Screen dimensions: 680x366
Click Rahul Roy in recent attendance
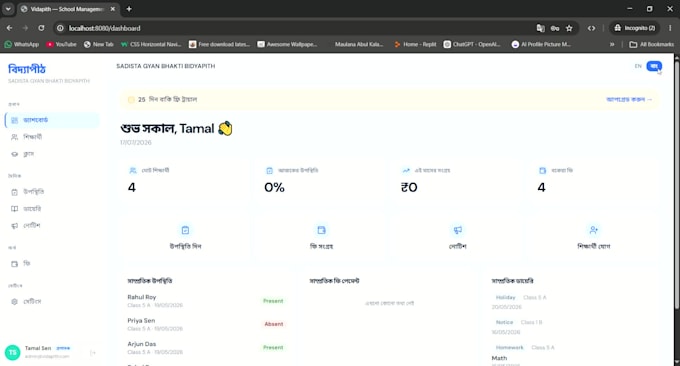coord(142,297)
